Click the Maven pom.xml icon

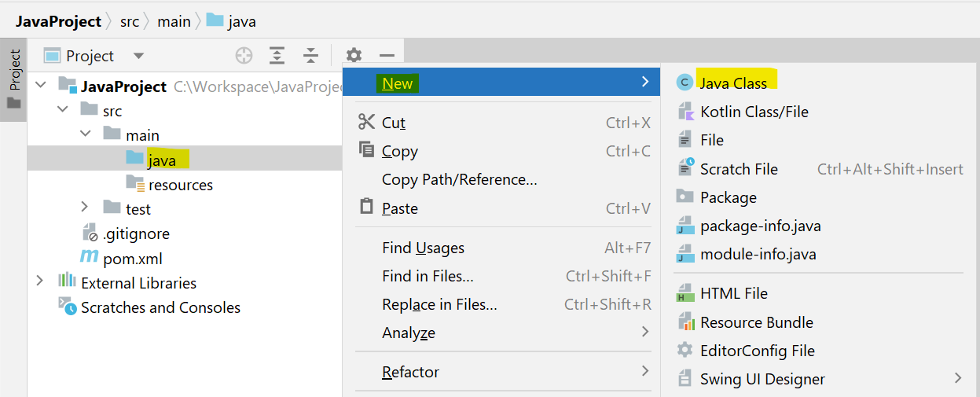tap(90, 258)
